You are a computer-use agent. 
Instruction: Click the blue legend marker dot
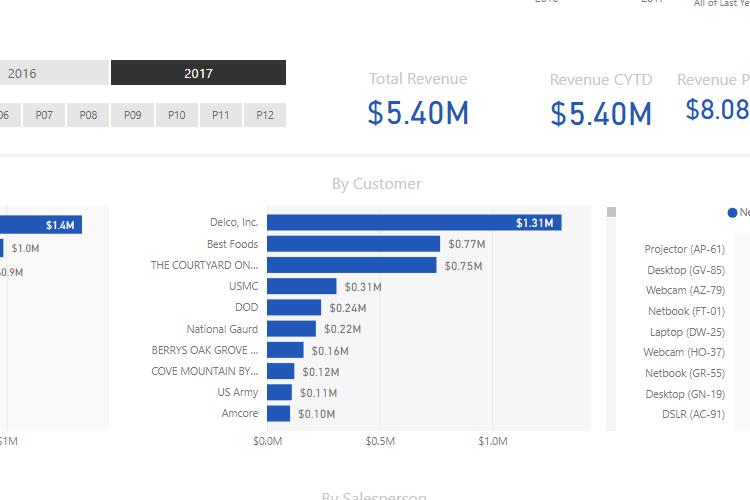click(x=732, y=212)
